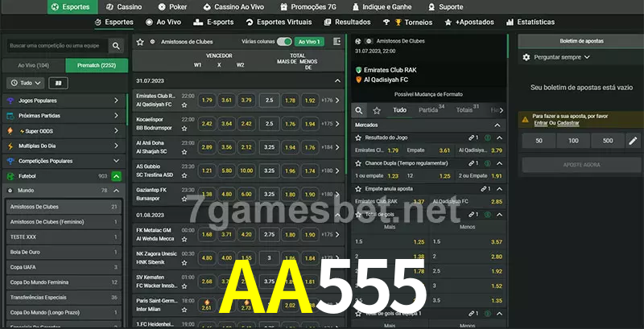Click the market search icon in match panel
644x329 pixels.
tap(360, 110)
